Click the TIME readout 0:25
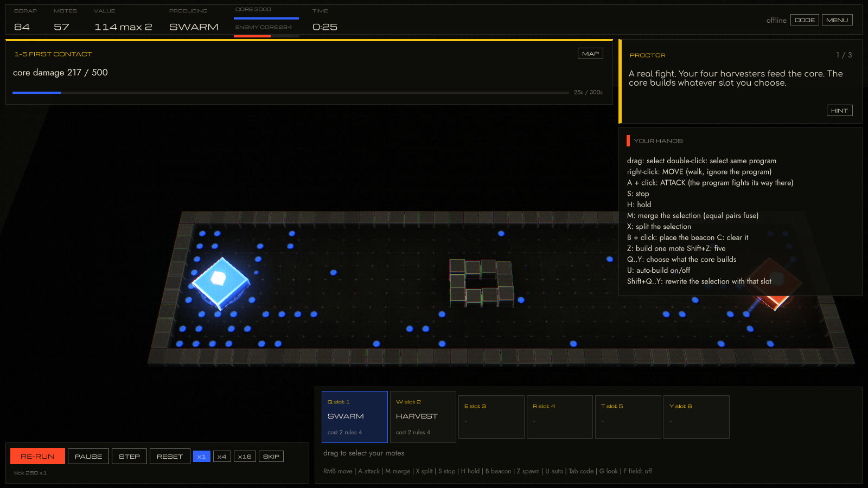The height and width of the screenshot is (488, 868). [325, 27]
